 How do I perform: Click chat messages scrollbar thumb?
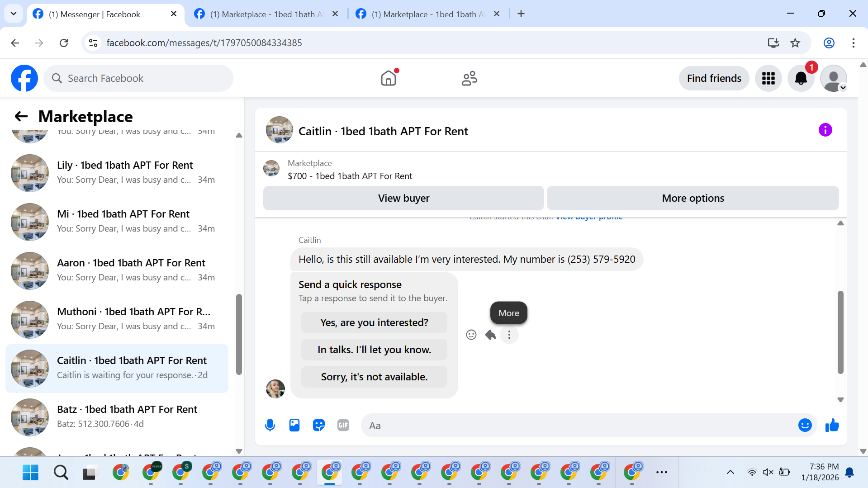[x=840, y=332]
